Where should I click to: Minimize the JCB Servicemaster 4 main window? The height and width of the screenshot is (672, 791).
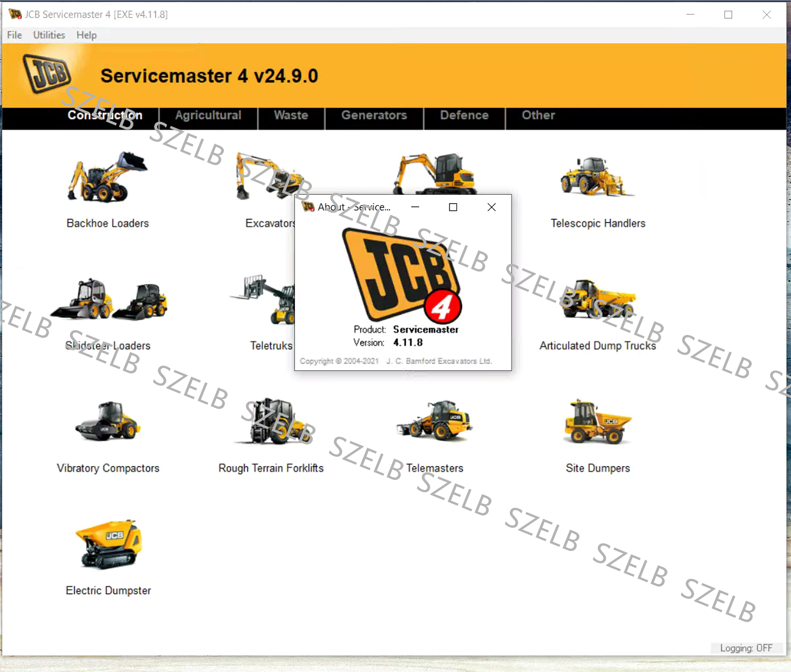[690, 14]
